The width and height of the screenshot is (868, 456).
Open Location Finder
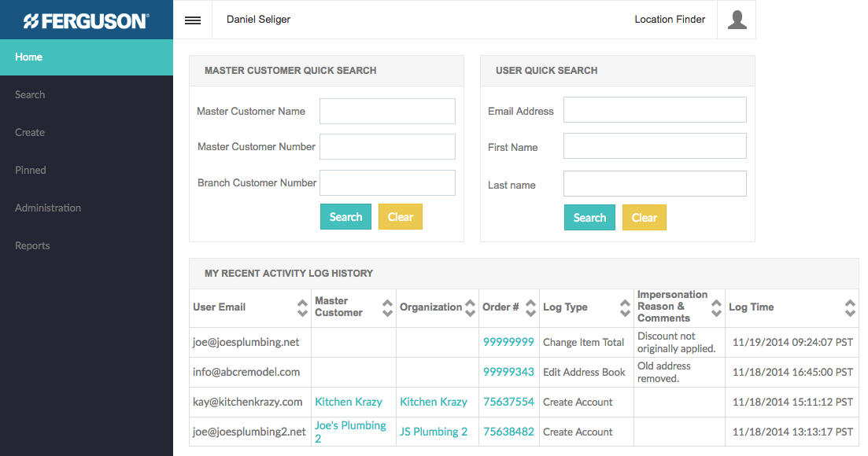tap(670, 20)
